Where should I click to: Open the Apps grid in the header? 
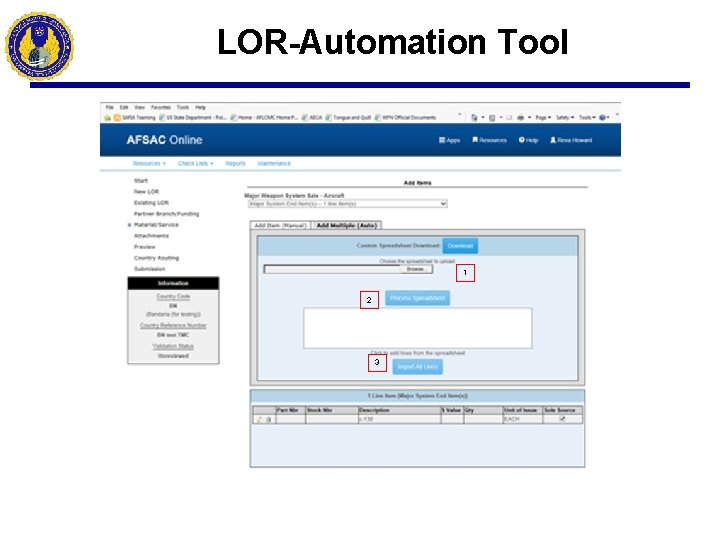[450, 140]
